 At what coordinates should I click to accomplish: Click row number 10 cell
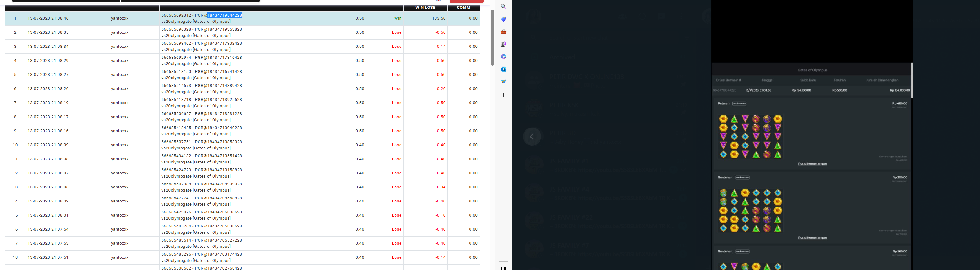click(x=15, y=145)
